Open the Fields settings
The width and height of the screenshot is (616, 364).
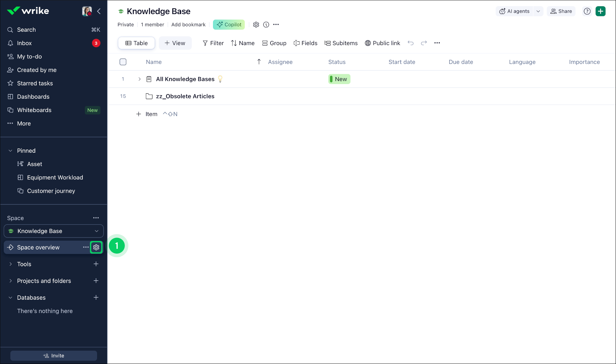(305, 43)
